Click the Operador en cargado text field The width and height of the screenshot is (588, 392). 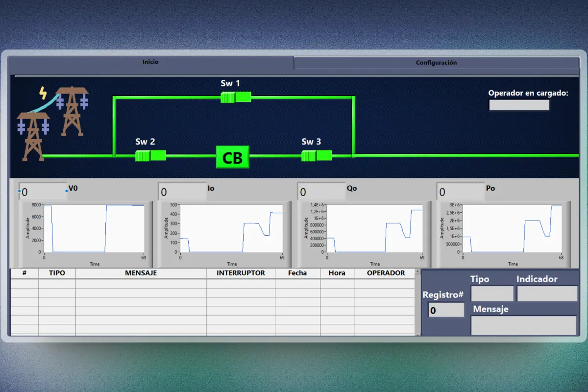click(519, 104)
